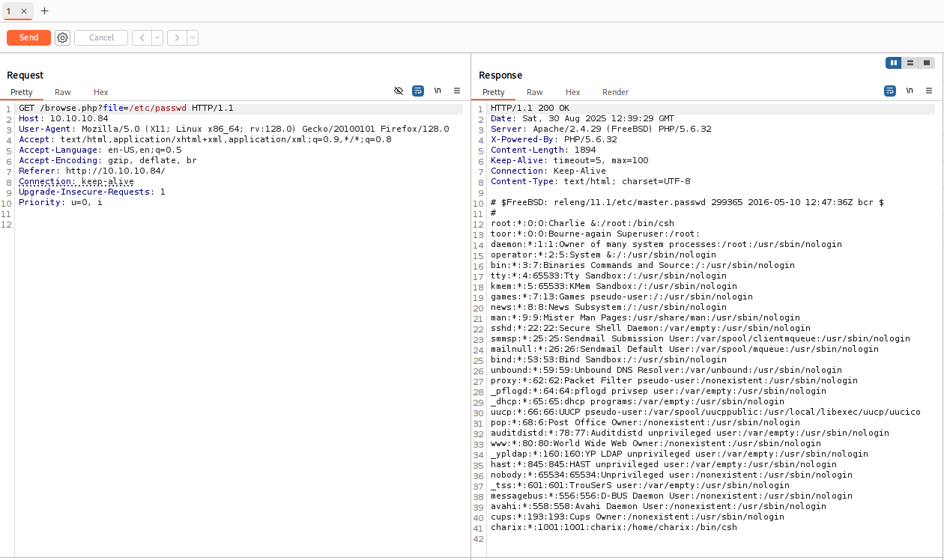
Task: Open Response Render tab
Action: pyautogui.click(x=616, y=92)
